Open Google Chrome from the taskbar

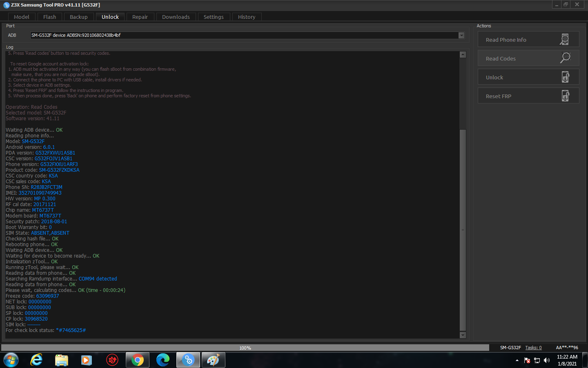pyautogui.click(x=138, y=360)
